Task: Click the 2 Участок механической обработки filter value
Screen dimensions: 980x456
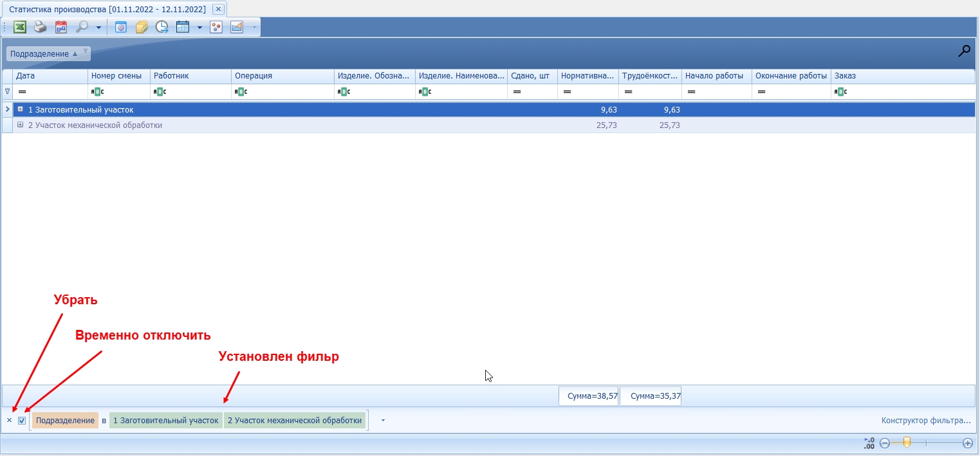Action: tap(295, 421)
